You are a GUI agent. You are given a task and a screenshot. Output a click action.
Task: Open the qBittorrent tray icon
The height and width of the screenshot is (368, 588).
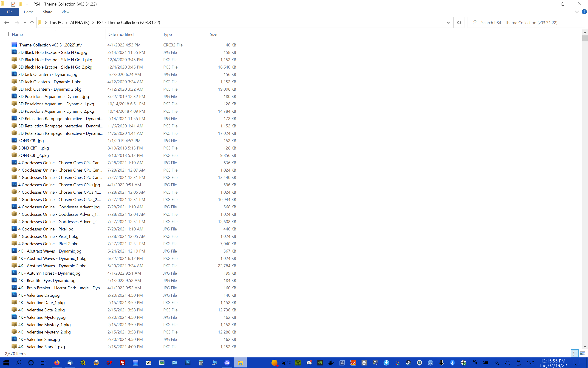click(430, 363)
